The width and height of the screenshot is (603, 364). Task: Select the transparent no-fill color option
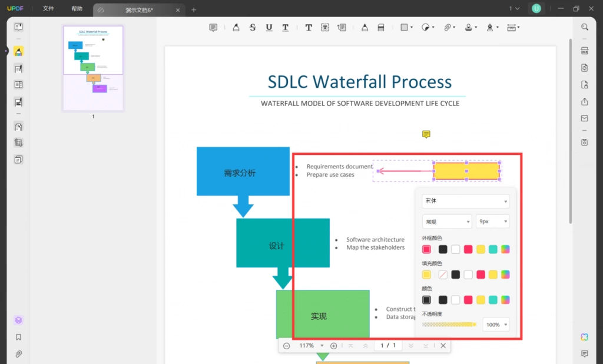pos(443,274)
